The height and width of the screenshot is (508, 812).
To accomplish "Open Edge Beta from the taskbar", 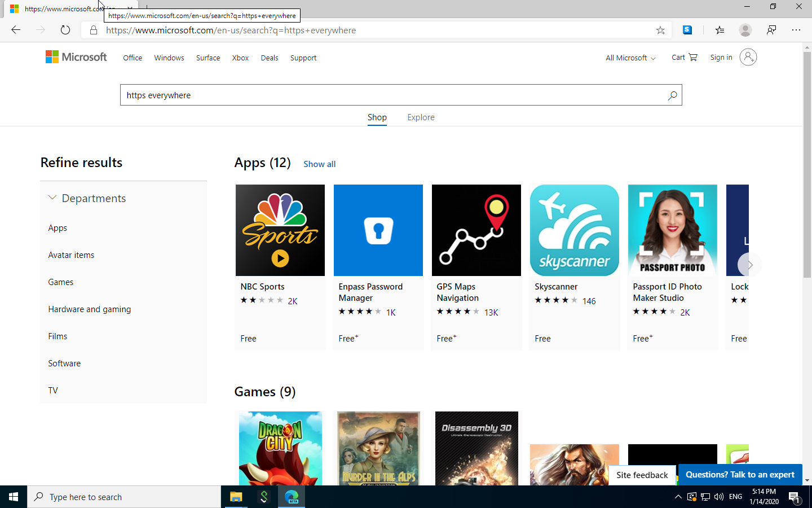I will (292, 497).
